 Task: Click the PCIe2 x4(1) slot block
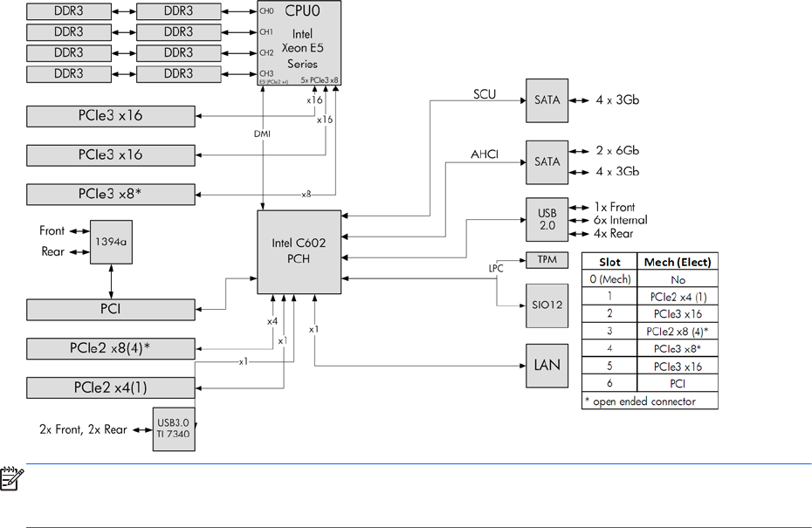[111, 388]
